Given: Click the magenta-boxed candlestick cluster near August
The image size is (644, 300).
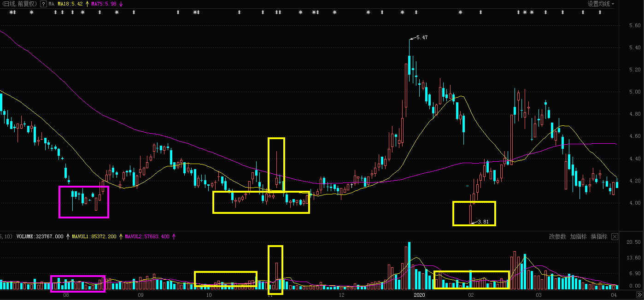Looking at the screenshot, I should click(84, 201).
